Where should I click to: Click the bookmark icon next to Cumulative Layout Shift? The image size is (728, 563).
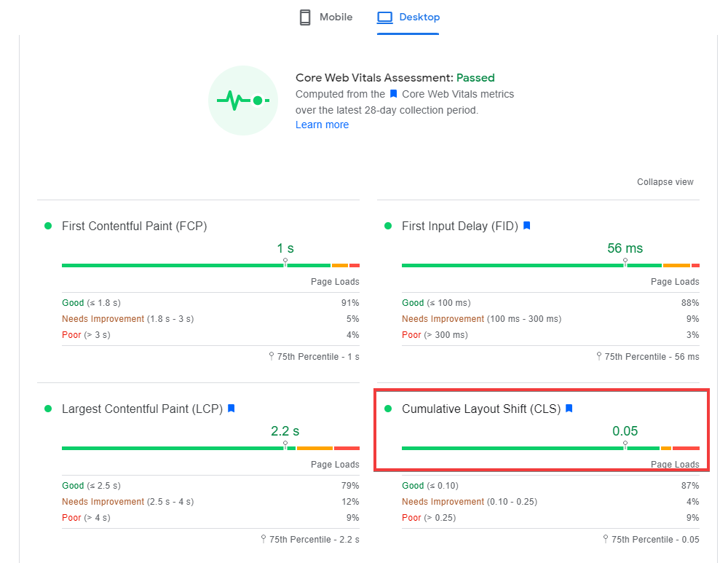click(569, 409)
